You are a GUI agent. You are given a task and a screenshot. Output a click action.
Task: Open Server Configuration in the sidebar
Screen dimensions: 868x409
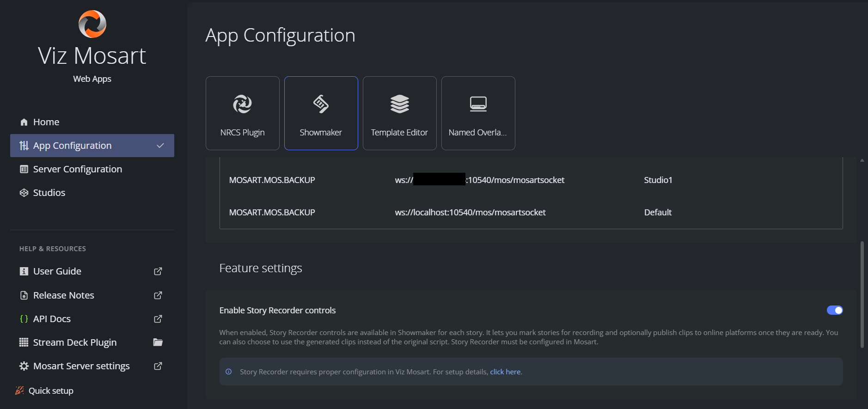[92, 169]
